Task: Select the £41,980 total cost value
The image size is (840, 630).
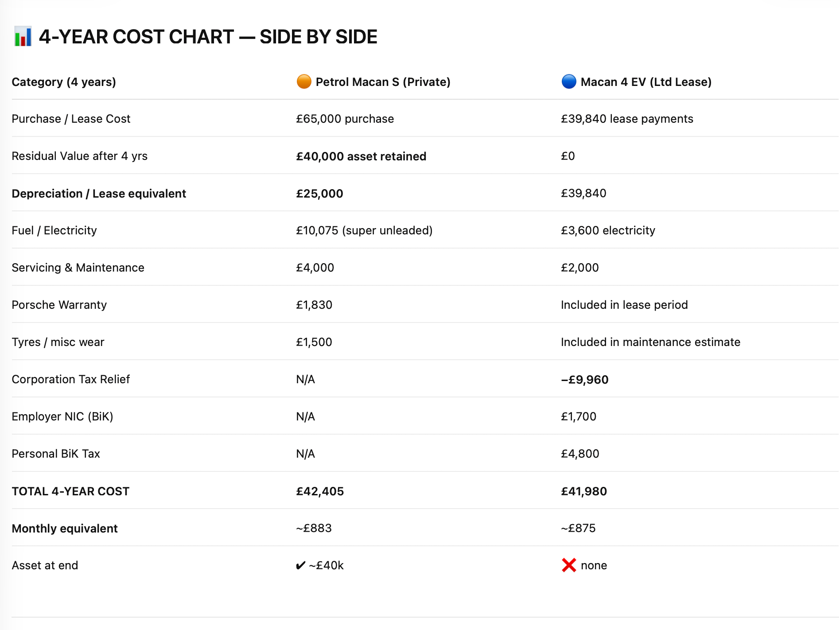Action: (583, 491)
